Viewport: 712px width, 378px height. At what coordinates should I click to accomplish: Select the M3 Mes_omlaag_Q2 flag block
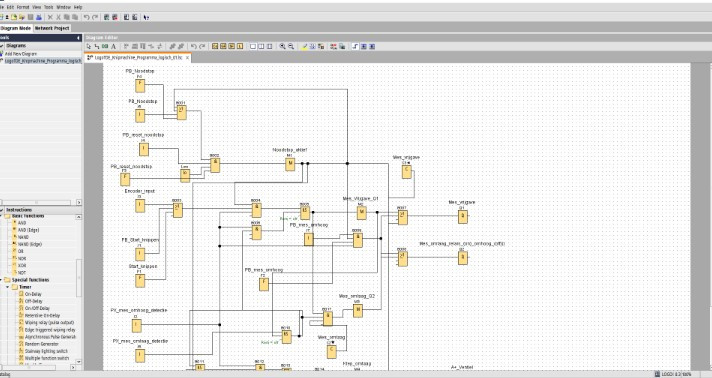coord(358,310)
